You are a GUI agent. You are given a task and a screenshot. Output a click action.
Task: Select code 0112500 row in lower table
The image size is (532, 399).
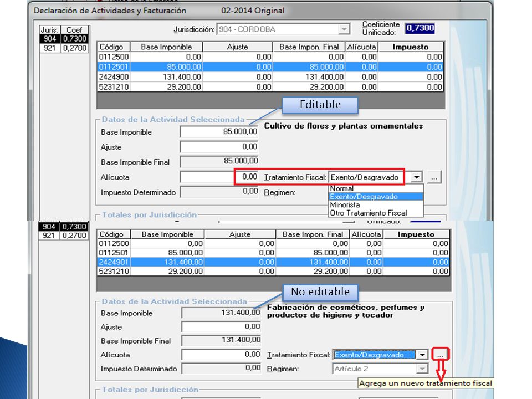coord(273,244)
